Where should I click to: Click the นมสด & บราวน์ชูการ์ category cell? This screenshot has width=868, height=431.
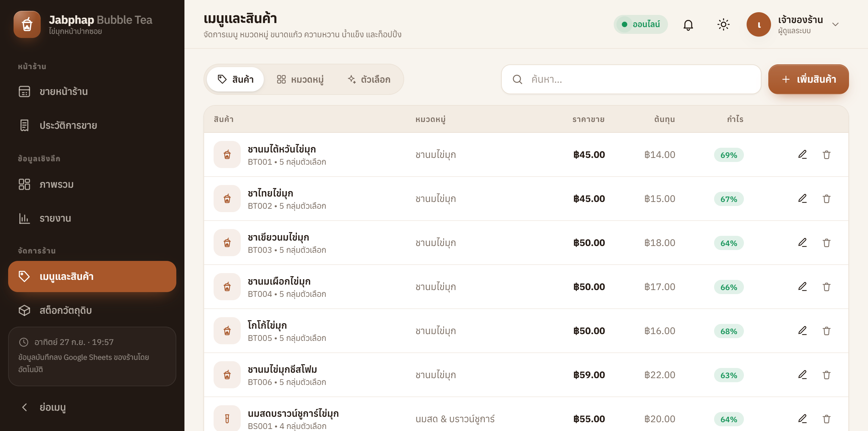(455, 419)
